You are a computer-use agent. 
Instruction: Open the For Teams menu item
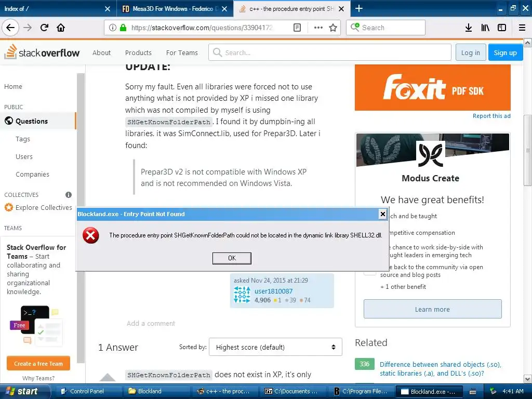click(182, 52)
